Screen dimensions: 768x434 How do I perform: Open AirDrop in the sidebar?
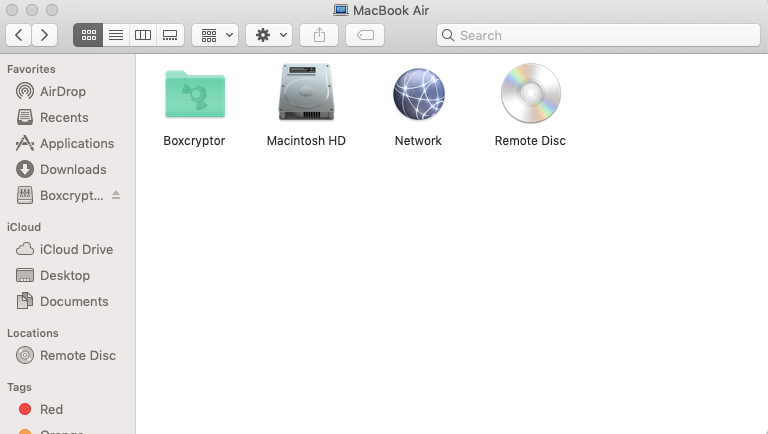[x=68, y=91]
